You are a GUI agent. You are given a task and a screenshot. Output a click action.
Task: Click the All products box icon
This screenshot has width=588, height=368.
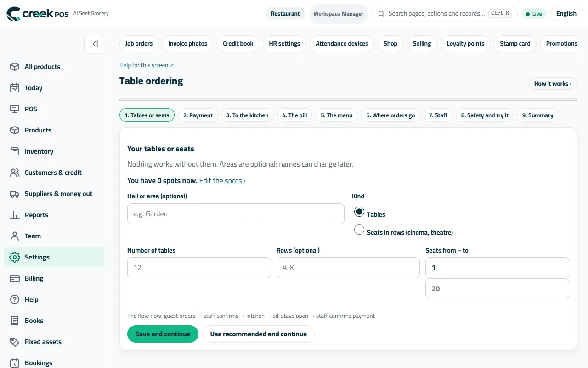[x=15, y=67]
